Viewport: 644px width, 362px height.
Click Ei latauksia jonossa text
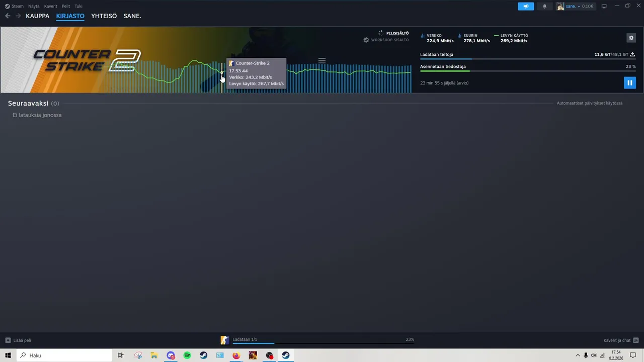click(37, 115)
